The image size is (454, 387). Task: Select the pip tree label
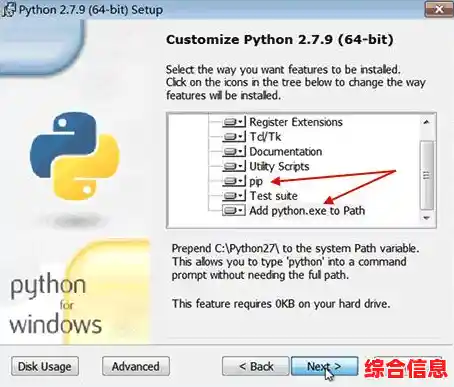coord(256,182)
